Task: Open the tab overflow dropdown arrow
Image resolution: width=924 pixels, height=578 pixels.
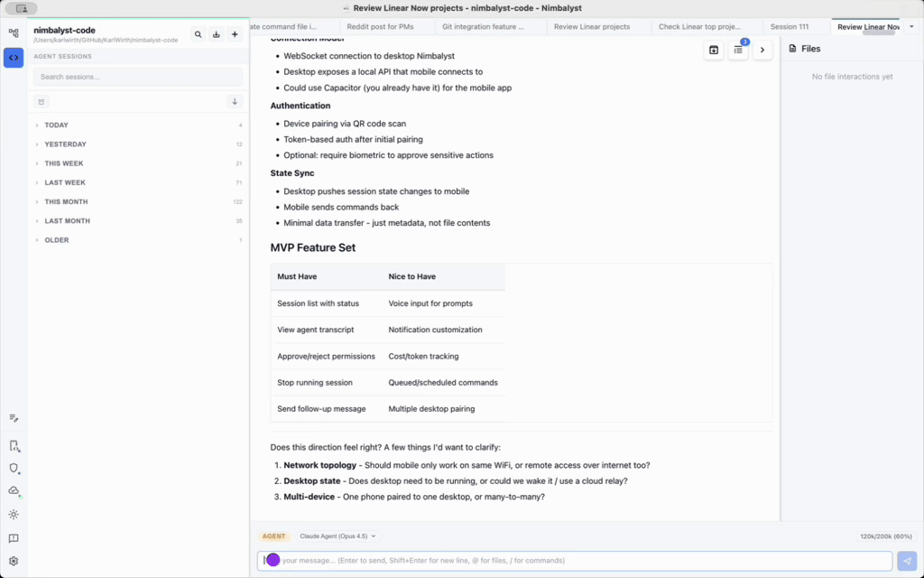Action: click(x=910, y=27)
